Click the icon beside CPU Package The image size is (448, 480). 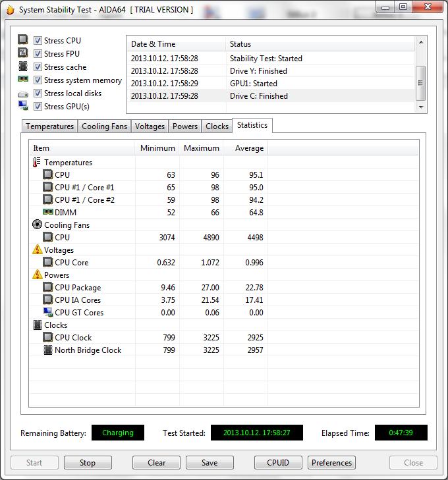[x=47, y=287]
